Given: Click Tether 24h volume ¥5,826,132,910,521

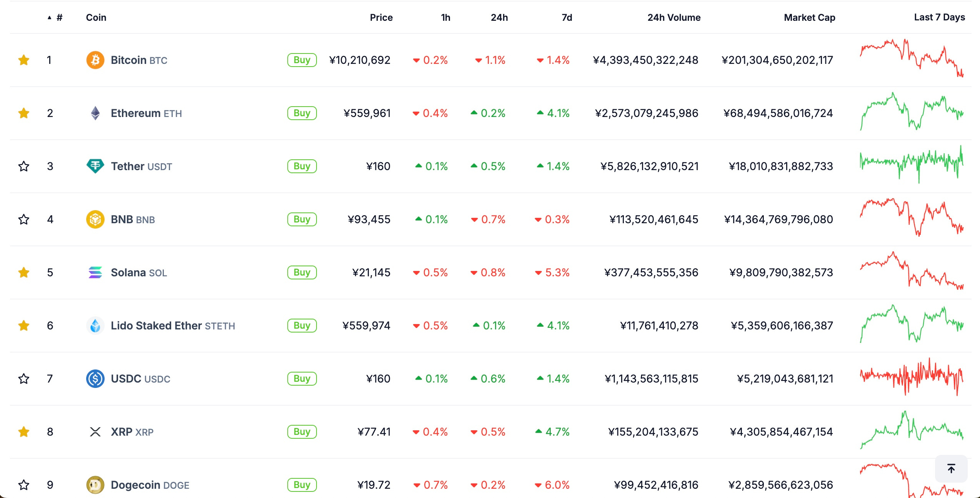Looking at the screenshot, I should pos(649,166).
